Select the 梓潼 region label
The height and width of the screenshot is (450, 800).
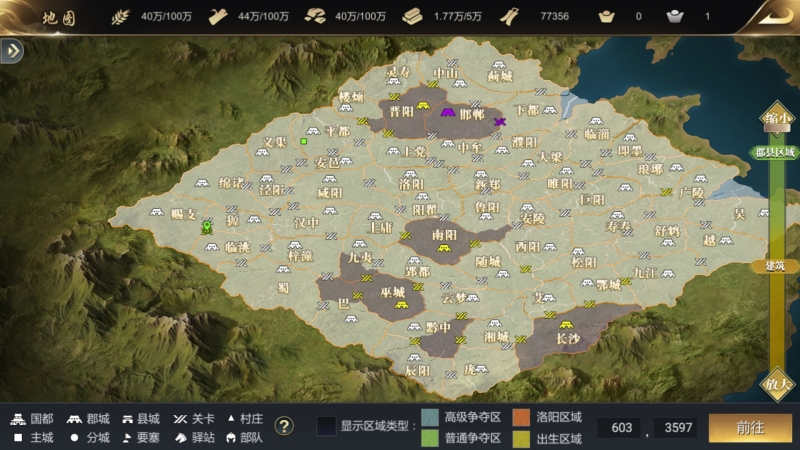point(300,256)
